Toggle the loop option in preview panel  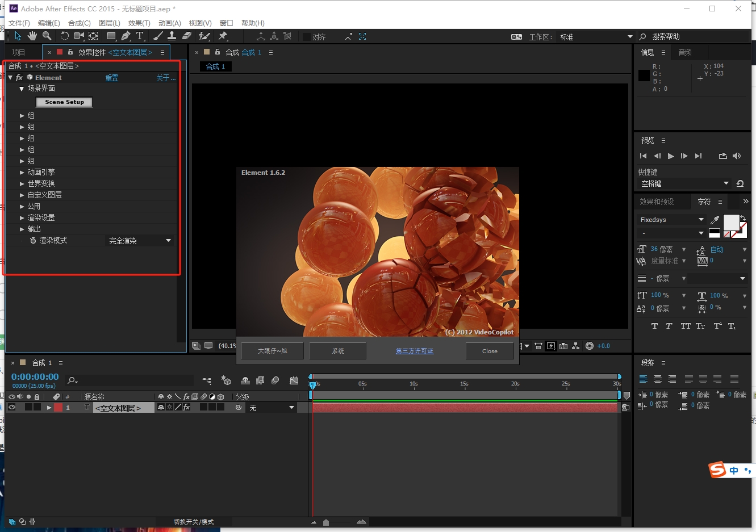coord(722,156)
